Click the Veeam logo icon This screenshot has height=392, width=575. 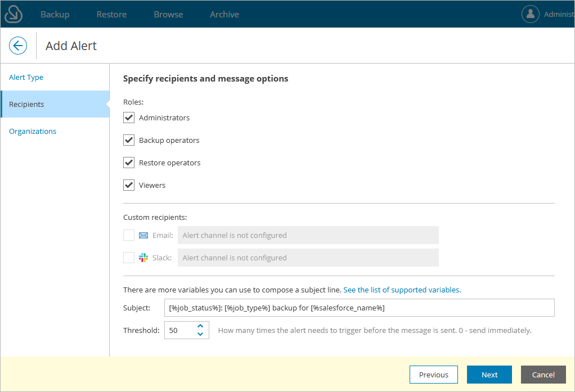click(12, 13)
